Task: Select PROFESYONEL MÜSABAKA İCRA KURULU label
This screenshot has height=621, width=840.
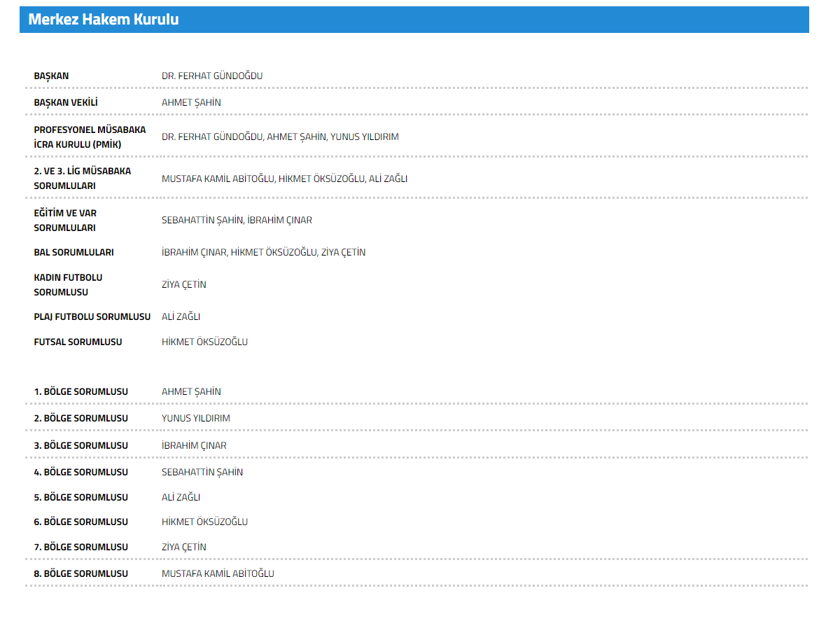Action: pyautogui.click(x=90, y=137)
